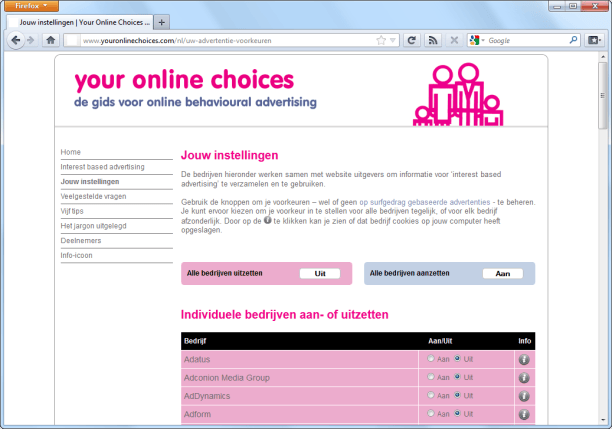Open the Firefox application menu
This screenshot has width=612, height=429.
pos(31,6)
